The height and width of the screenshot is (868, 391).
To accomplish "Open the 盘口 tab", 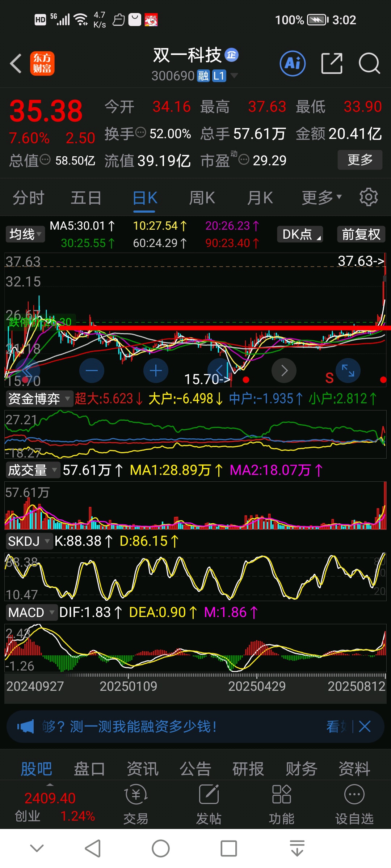I will pos(89,769).
